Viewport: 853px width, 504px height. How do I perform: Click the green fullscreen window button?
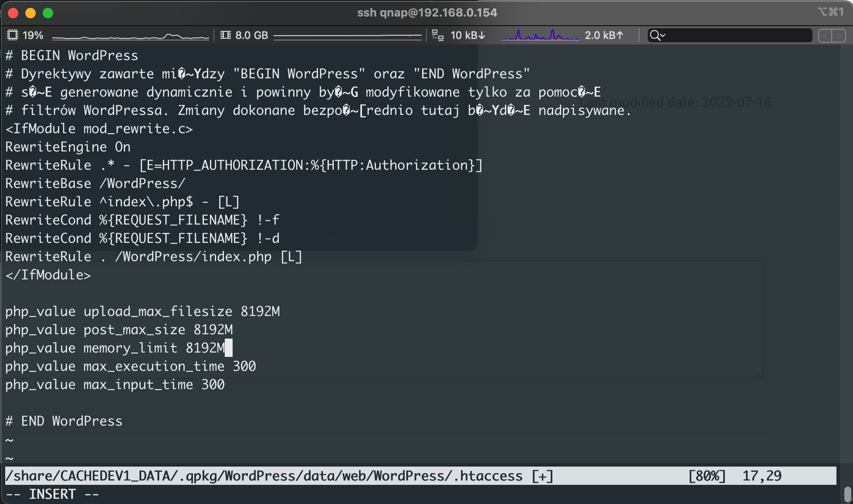48,13
